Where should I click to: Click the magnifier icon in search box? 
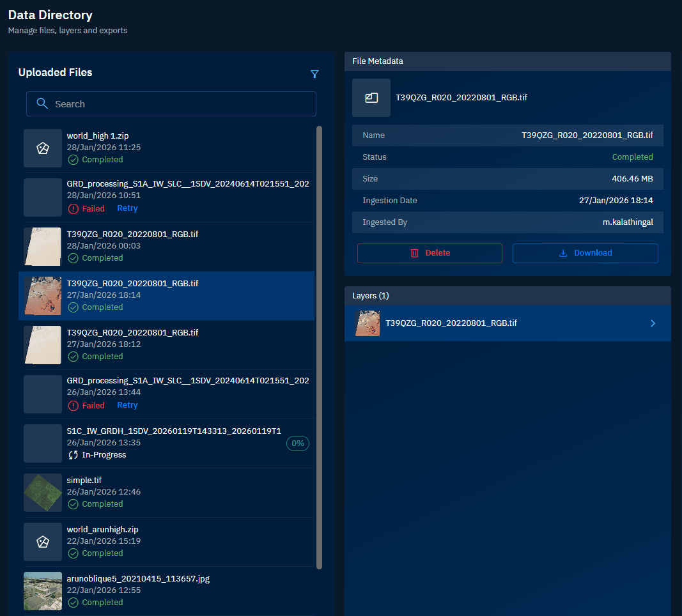click(42, 104)
